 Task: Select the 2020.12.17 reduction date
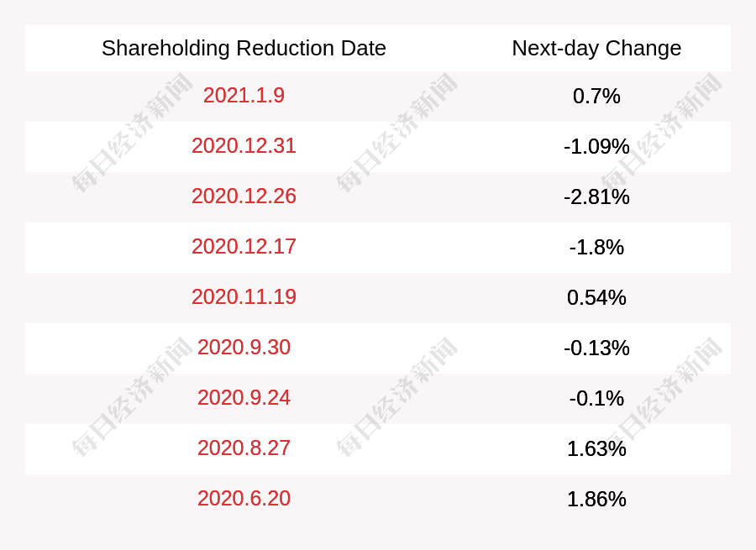coord(244,247)
